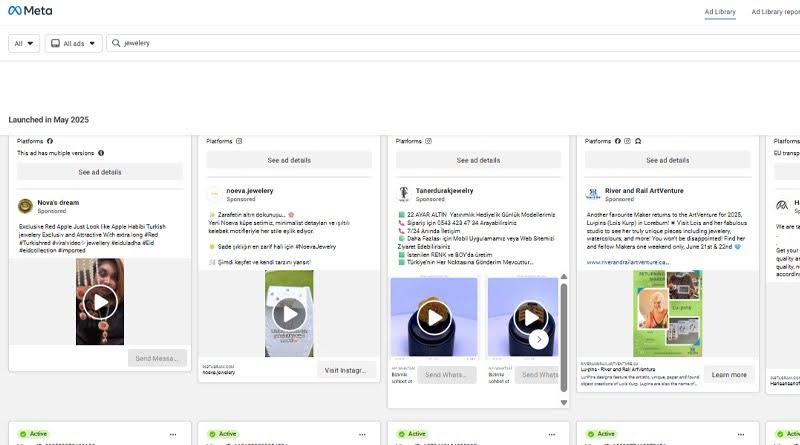See ad details for River and Rail ArtVenture

(x=667, y=160)
